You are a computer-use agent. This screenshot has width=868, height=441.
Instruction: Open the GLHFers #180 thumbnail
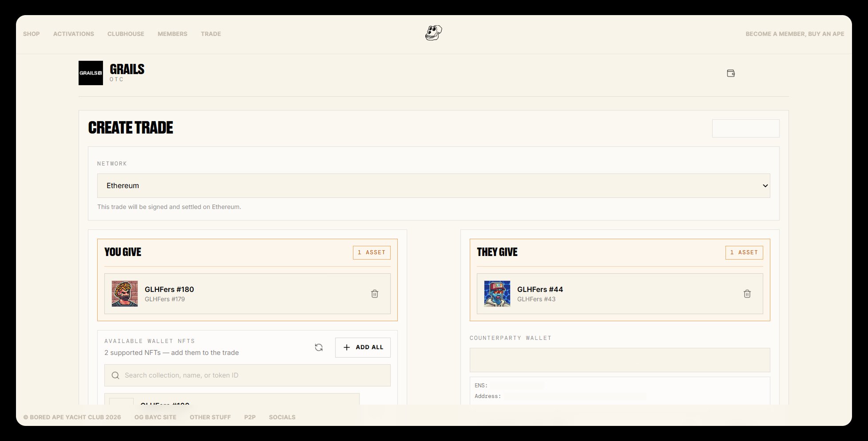click(x=125, y=294)
